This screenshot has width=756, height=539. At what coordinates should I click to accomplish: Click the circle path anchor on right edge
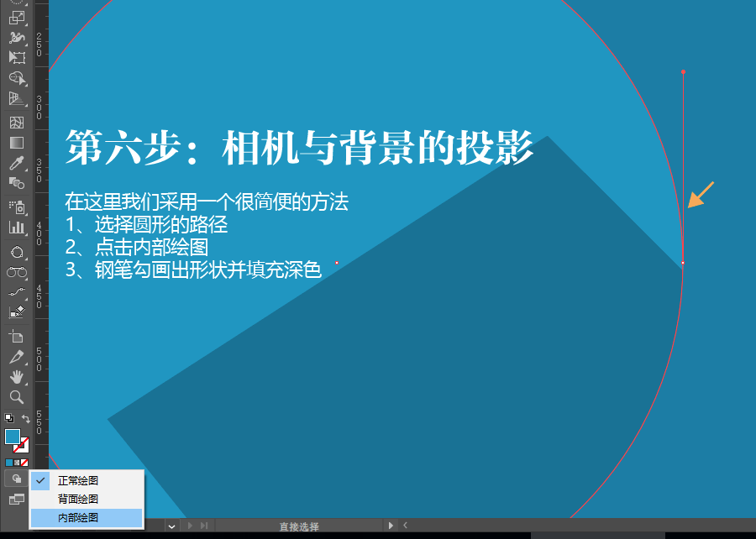pos(683,263)
